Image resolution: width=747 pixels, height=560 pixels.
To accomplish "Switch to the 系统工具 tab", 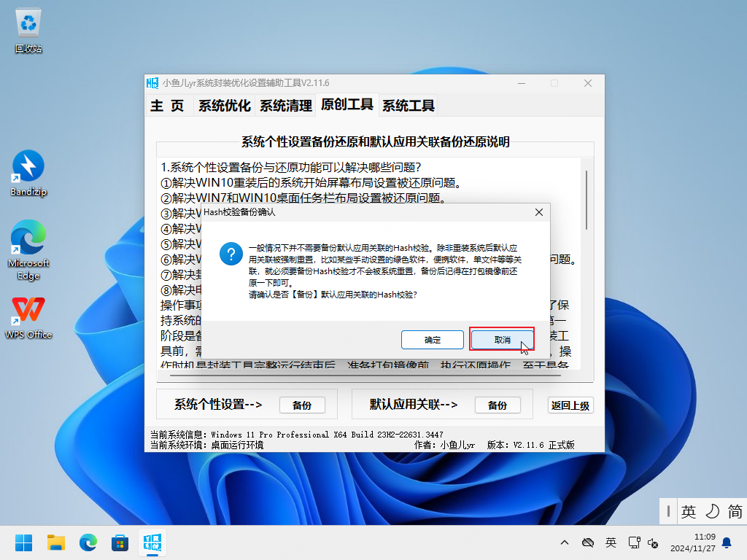I will pos(409,105).
